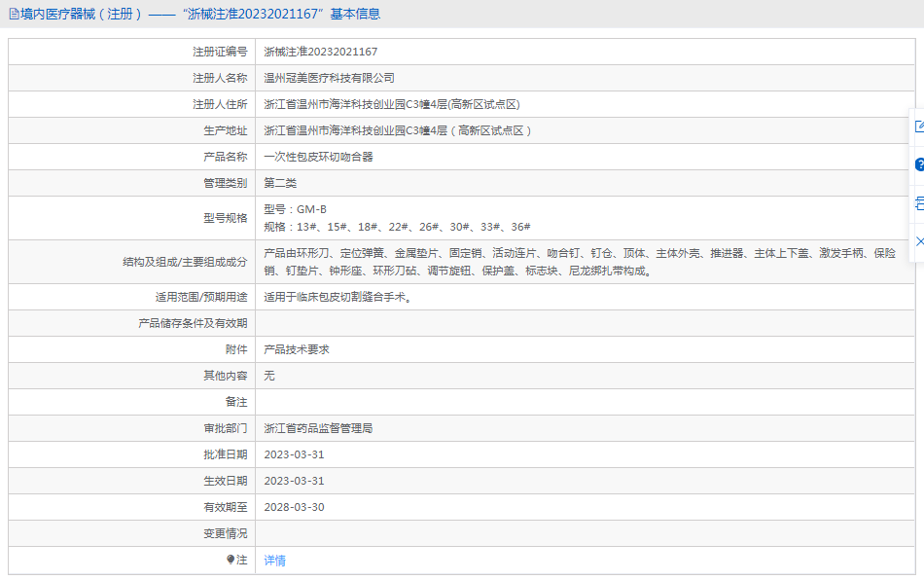This screenshot has width=924, height=580.
Task: Click the 有效期至 row label
Action: (x=225, y=507)
